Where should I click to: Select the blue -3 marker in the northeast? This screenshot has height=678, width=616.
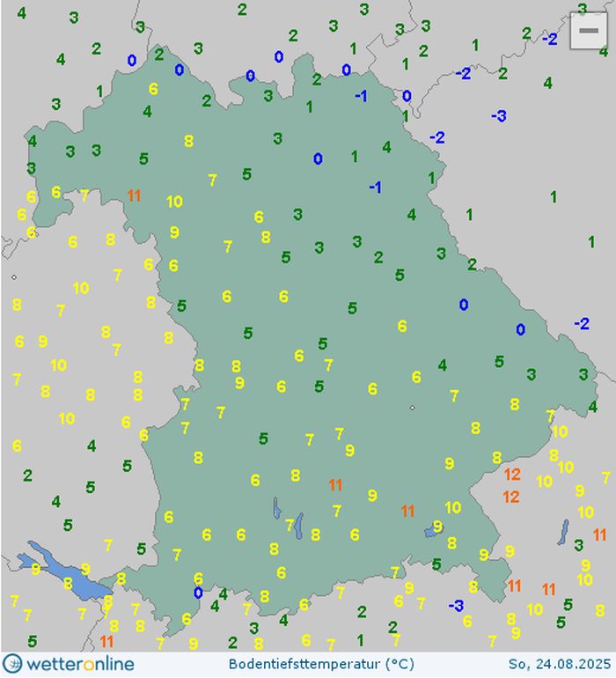click(498, 115)
